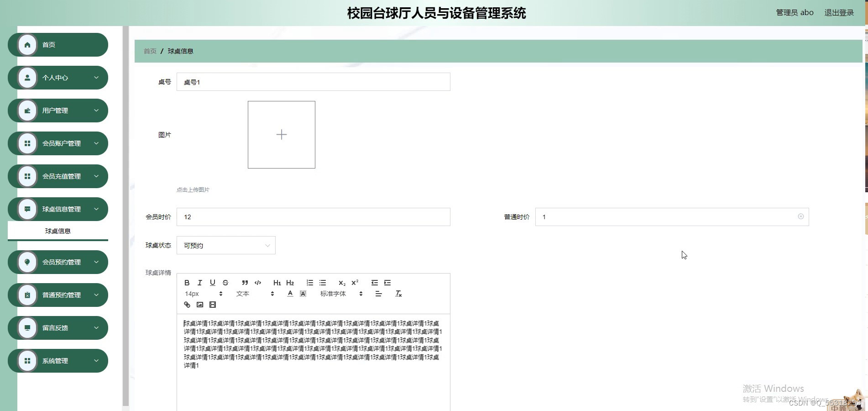Insert a code block in the editor
Screen dimensions: 868x411
(257, 283)
